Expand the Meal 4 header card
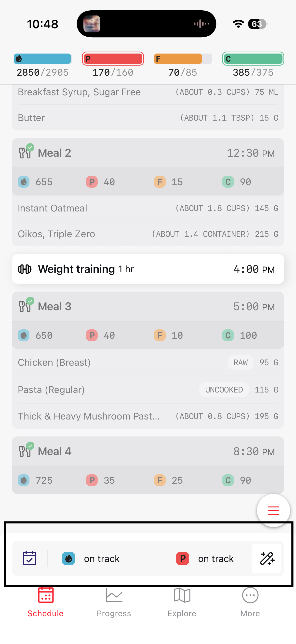The height and width of the screenshot is (644, 296). (148, 451)
